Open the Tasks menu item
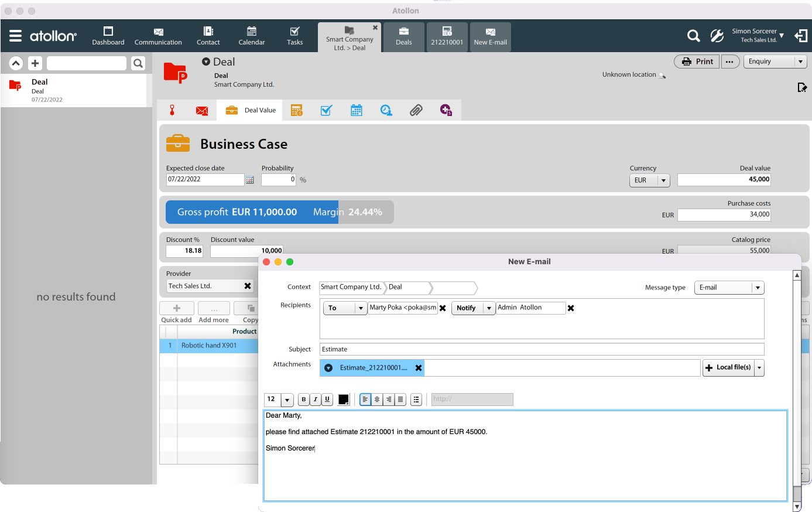 coord(294,36)
